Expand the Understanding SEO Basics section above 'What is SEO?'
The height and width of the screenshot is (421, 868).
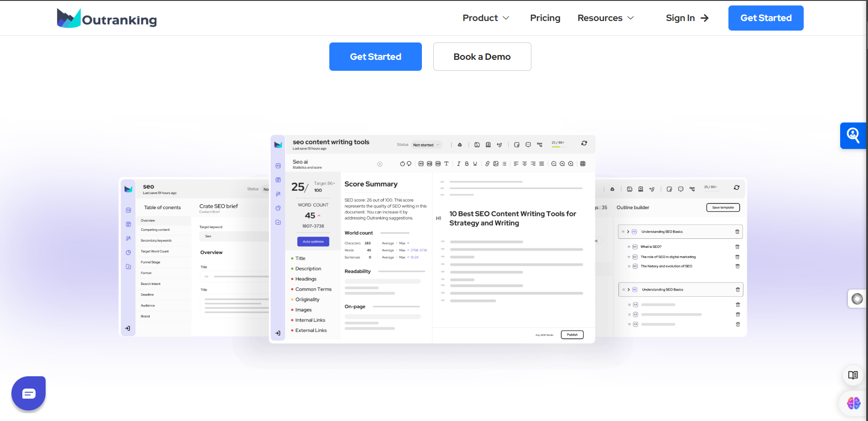[628, 232]
